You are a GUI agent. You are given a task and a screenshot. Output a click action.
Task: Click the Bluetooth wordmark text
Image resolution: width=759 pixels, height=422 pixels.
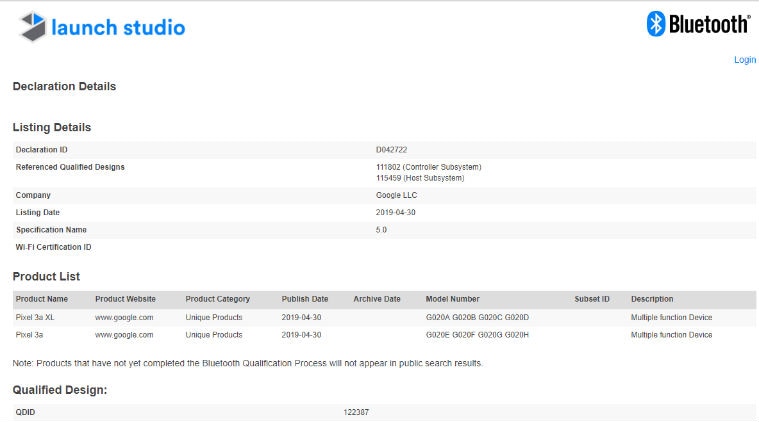[x=710, y=24]
